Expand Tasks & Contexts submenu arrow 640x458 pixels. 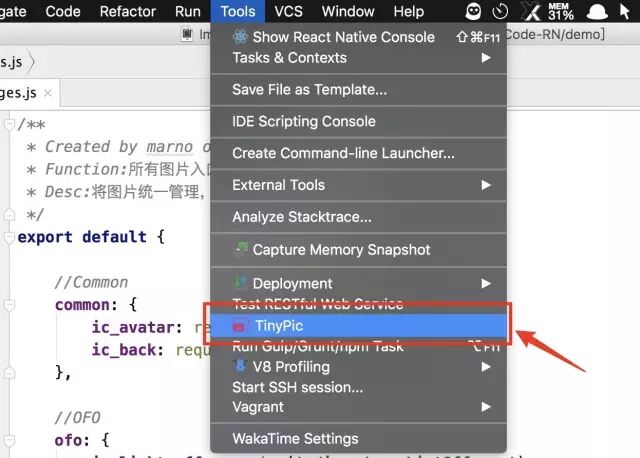[x=486, y=58]
